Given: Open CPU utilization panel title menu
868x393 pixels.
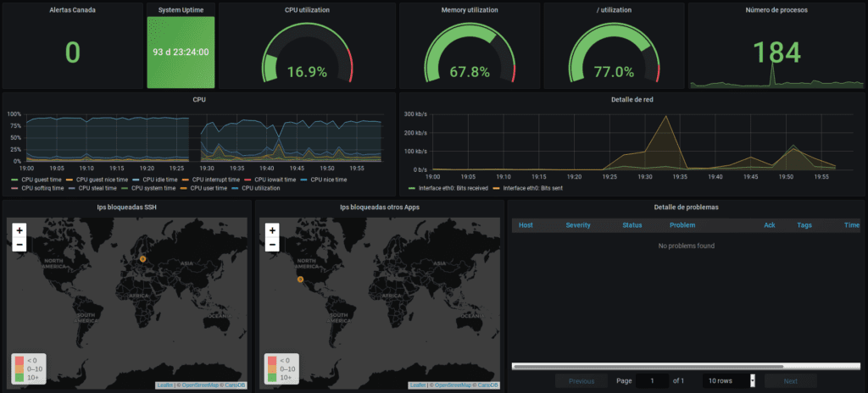Looking at the screenshot, I should click(x=307, y=10).
